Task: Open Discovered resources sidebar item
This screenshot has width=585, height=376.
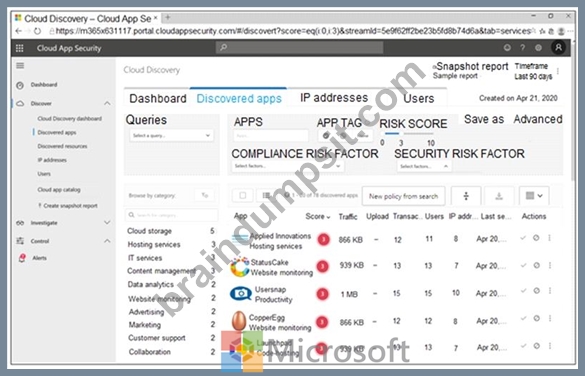Action: (x=62, y=146)
